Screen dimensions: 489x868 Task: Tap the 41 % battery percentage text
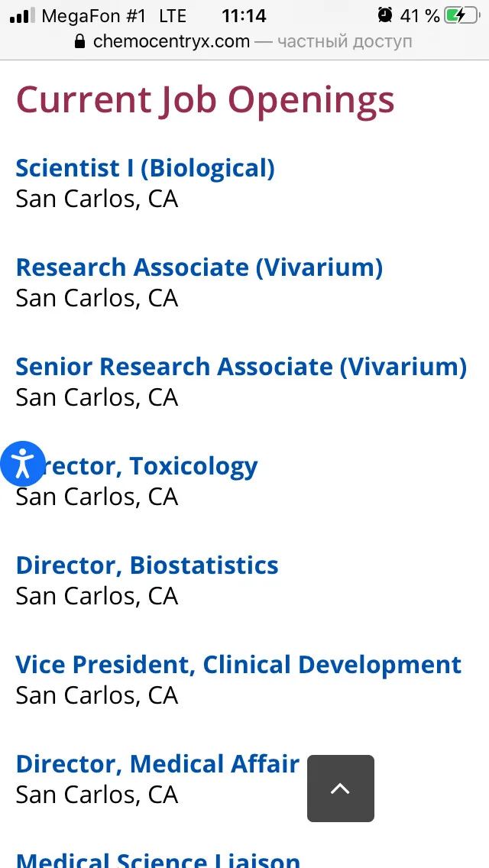[x=419, y=15]
